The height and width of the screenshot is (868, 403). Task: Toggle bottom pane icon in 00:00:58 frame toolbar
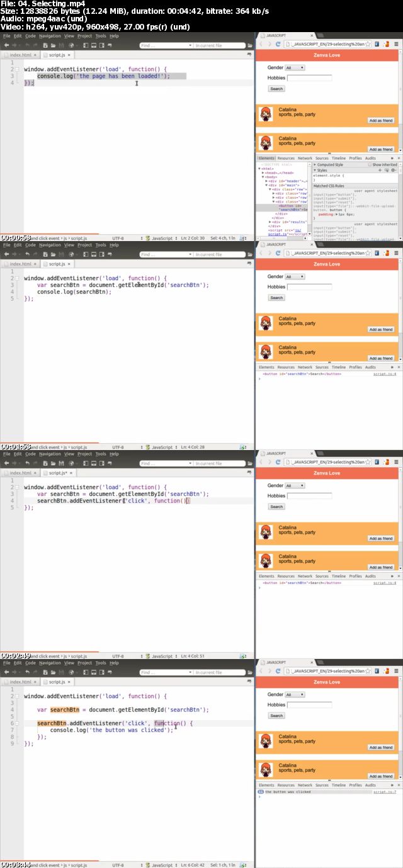tap(93, 45)
